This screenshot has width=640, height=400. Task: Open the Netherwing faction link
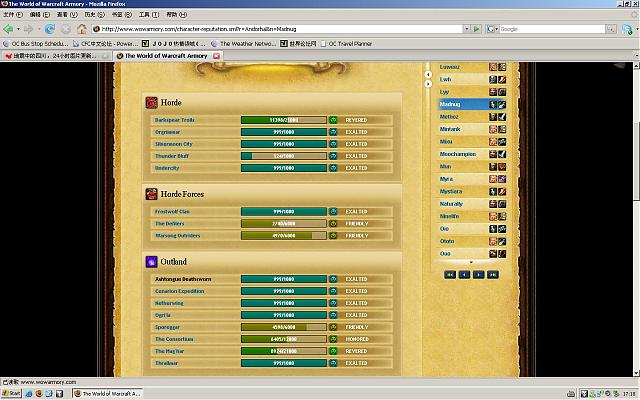(169, 303)
